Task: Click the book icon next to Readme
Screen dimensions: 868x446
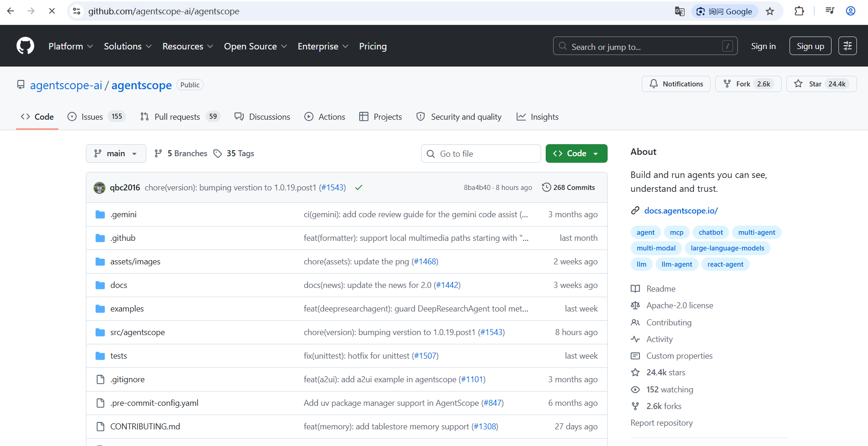Action: point(635,289)
